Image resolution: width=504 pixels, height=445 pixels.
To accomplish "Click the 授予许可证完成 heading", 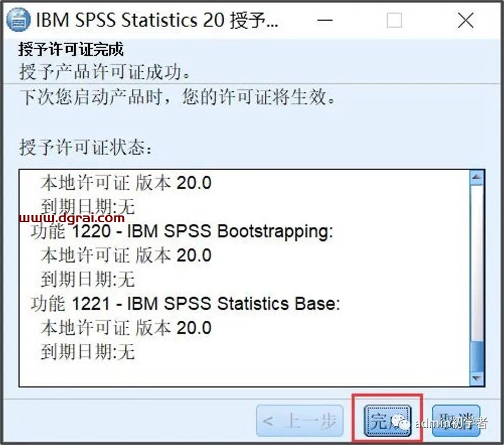I will click(x=71, y=49).
